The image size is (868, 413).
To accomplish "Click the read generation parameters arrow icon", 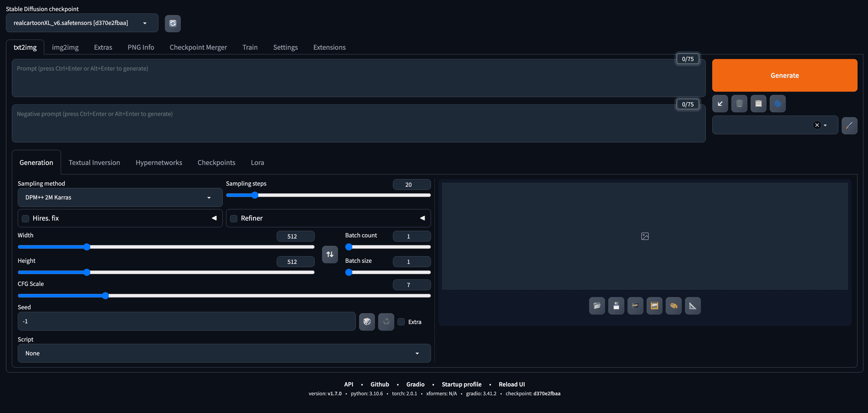I will click(720, 104).
